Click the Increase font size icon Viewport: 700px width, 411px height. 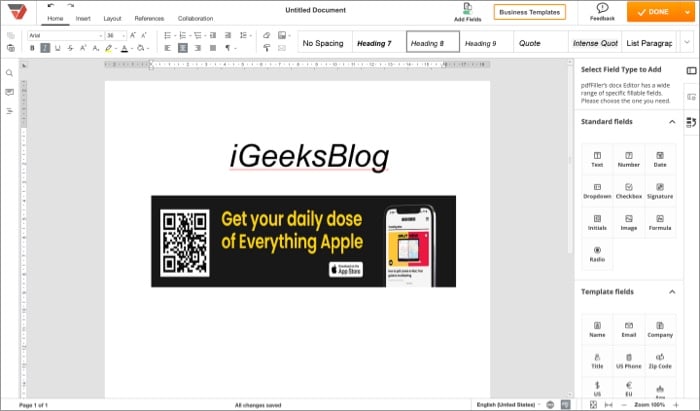[x=133, y=35]
